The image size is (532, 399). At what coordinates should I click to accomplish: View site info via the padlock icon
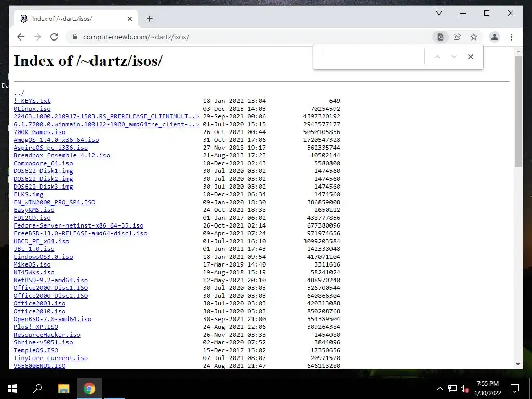tap(75, 37)
